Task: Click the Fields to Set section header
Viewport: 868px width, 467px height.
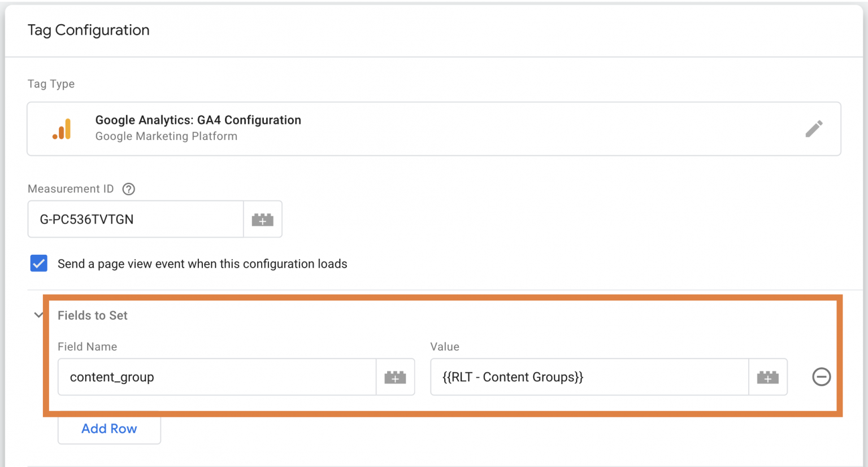Action: click(x=93, y=316)
